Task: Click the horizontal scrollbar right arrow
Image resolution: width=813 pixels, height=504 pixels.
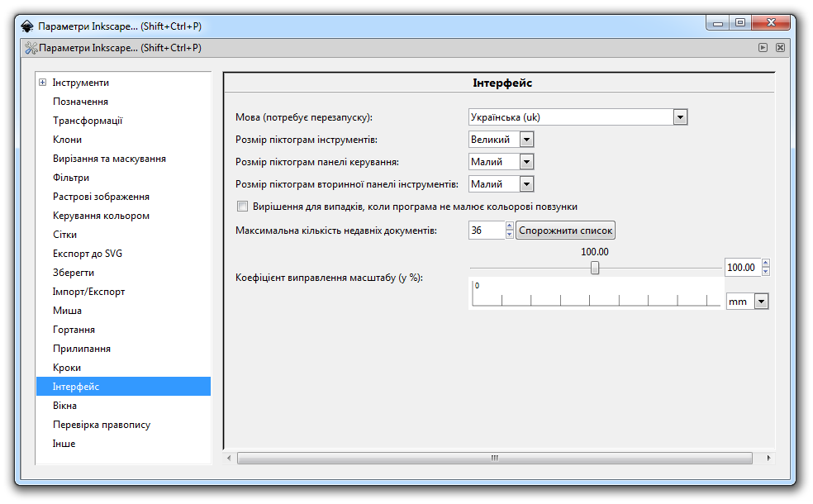Action: click(x=768, y=458)
